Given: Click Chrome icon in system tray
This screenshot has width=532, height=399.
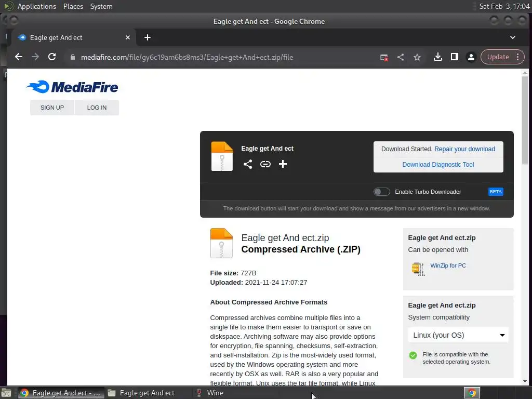Looking at the screenshot, I should 472,393.
